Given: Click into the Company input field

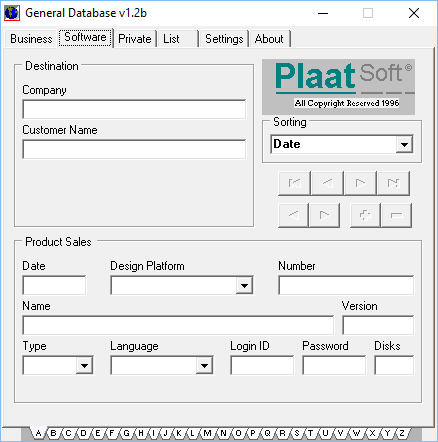Looking at the screenshot, I should pos(134,109).
